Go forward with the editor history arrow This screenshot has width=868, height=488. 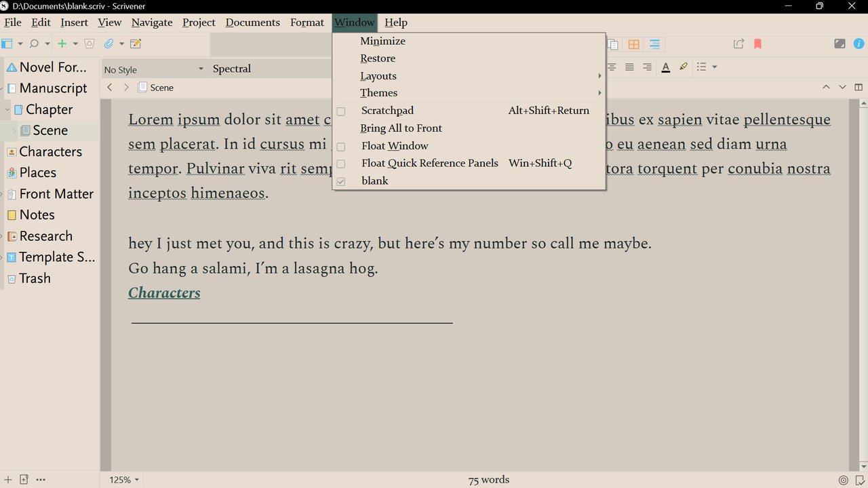(x=126, y=88)
